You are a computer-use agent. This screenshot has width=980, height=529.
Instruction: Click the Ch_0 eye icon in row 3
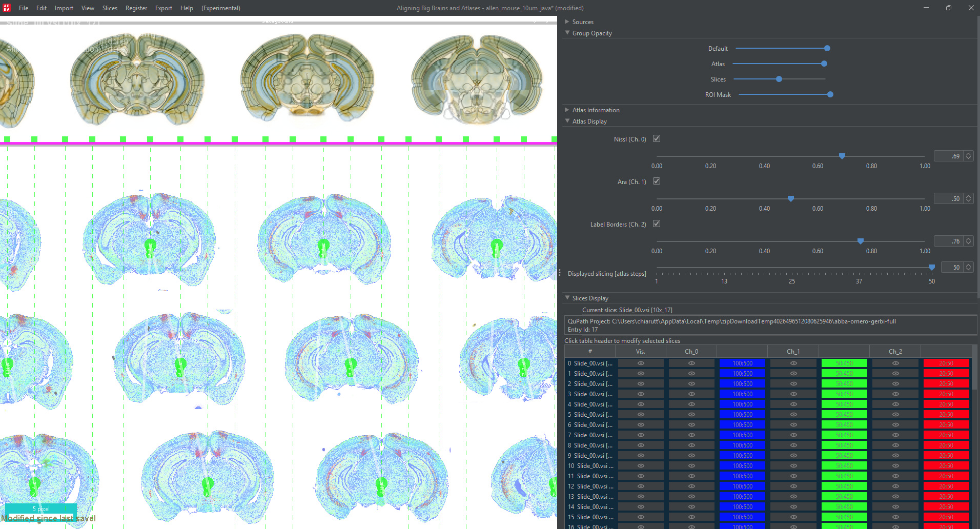pos(691,394)
